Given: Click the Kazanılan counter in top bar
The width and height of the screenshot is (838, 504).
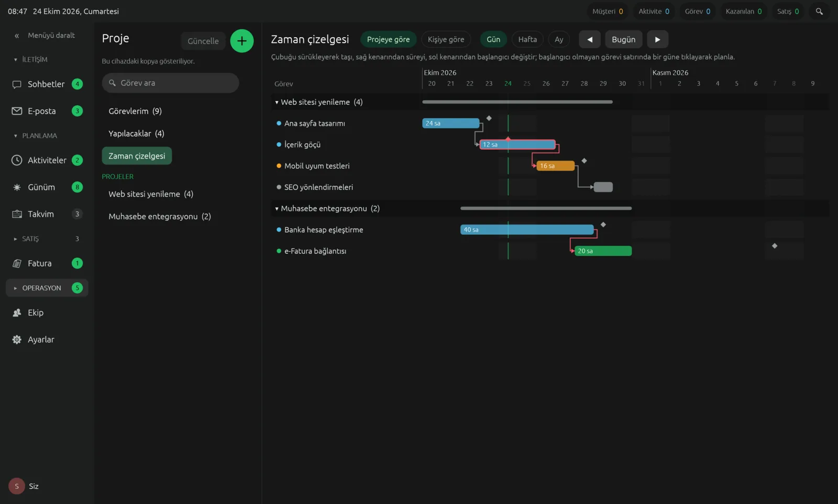Looking at the screenshot, I should click(744, 12).
